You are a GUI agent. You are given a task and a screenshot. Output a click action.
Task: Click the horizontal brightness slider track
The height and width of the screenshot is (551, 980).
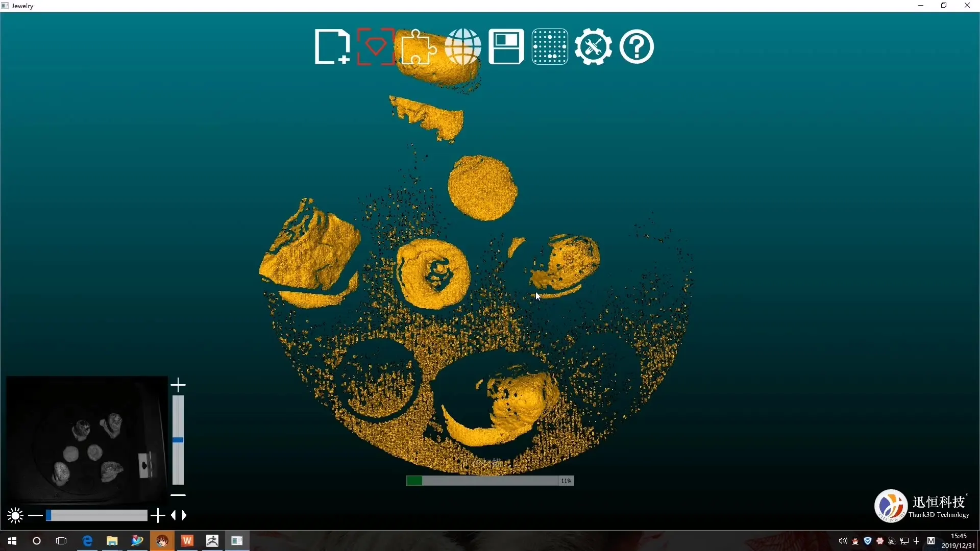coord(97,516)
